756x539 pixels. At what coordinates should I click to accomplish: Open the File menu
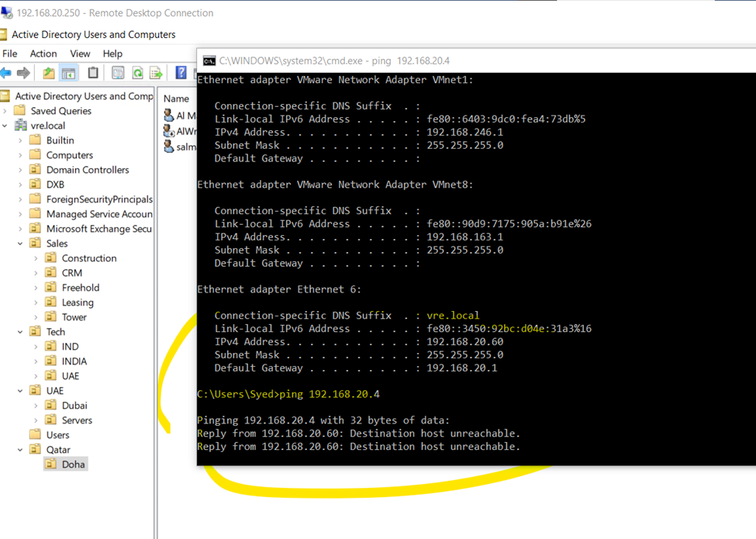(10, 54)
